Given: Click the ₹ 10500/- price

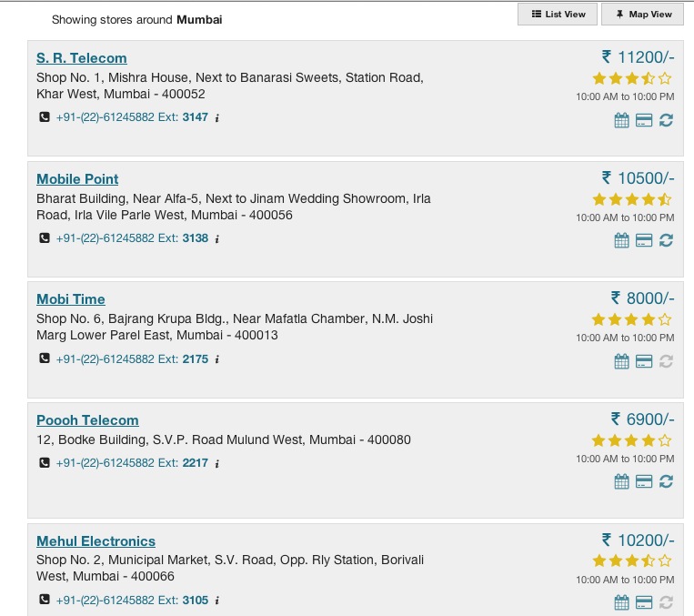Looking at the screenshot, I should point(638,178).
